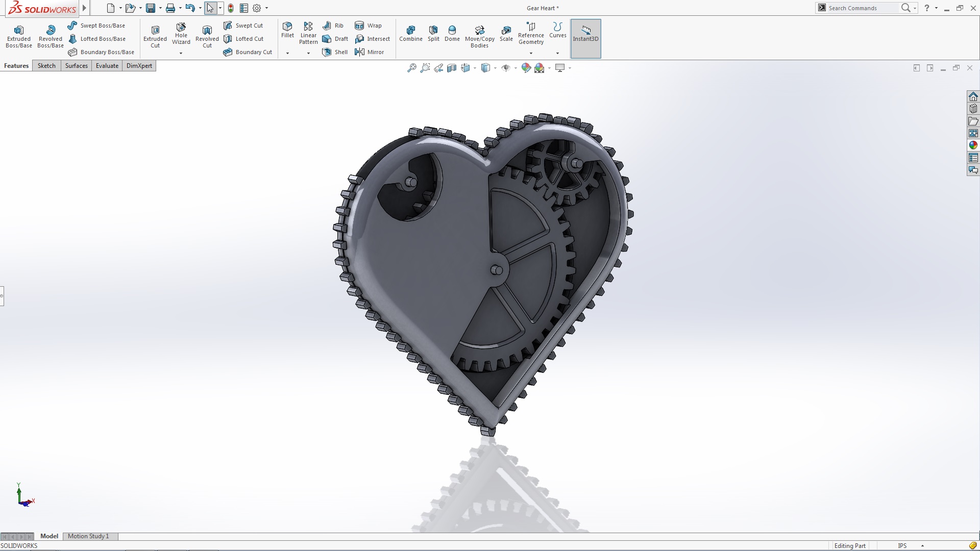Toggle hide/show items eye icon
The height and width of the screenshot is (551, 980).
tap(506, 67)
